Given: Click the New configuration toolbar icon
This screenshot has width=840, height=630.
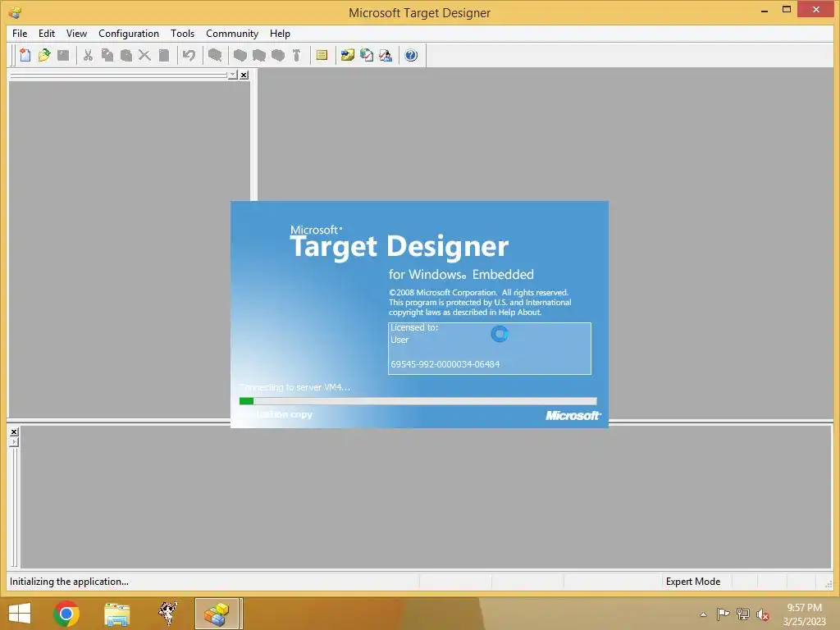Looking at the screenshot, I should point(25,55).
